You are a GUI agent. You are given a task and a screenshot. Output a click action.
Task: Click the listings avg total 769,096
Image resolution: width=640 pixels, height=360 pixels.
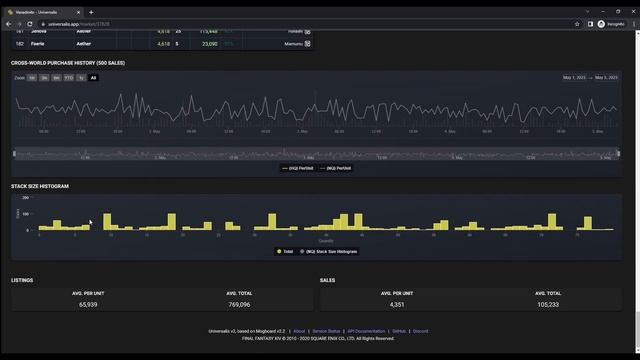[239, 304]
